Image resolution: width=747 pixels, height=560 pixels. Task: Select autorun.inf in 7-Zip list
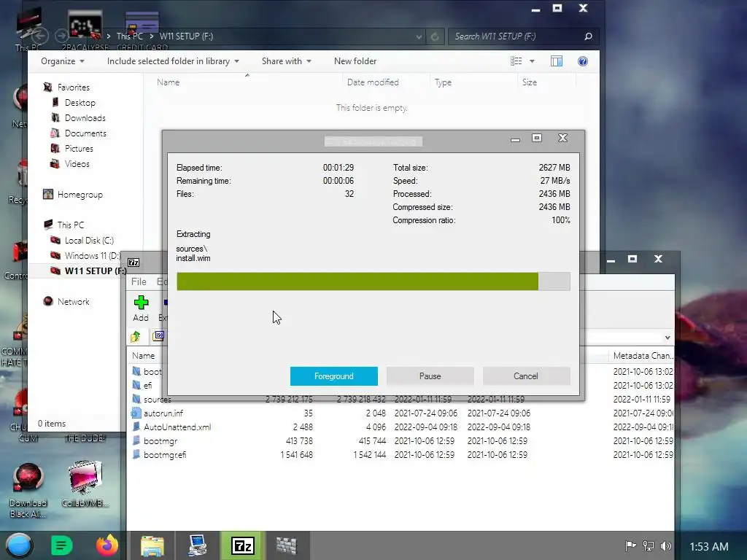(163, 413)
